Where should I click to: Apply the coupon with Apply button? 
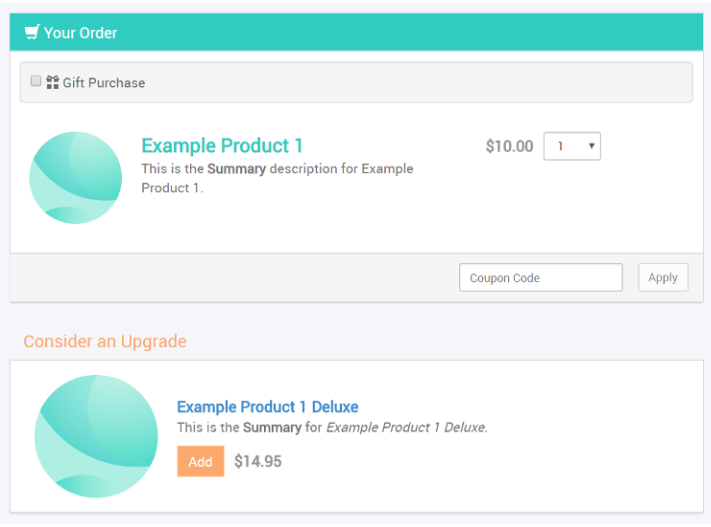[663, 278]
